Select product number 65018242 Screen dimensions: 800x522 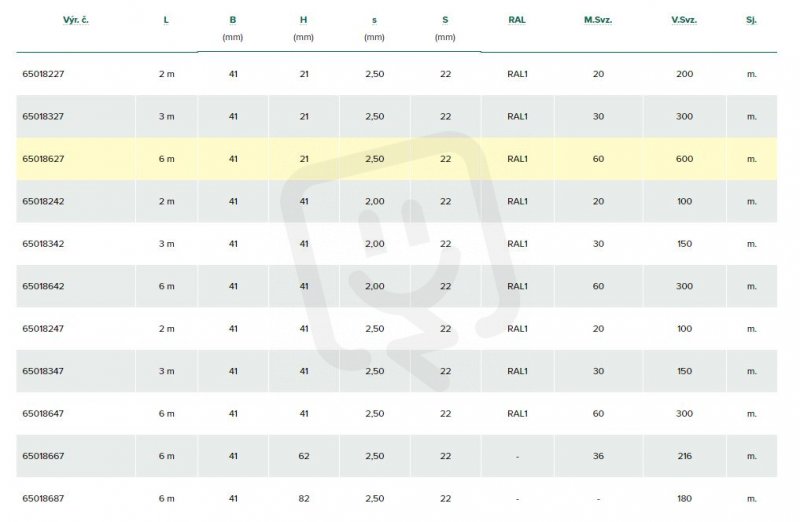[x=43, y=201]
